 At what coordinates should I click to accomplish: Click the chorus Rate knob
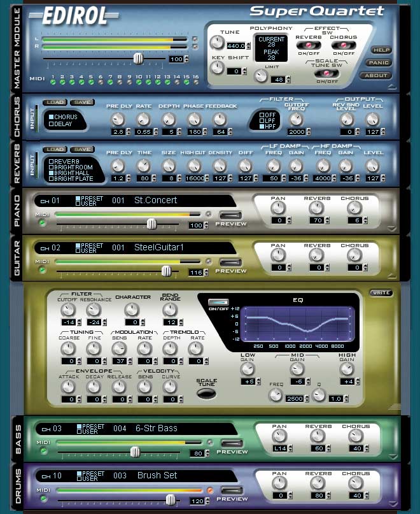tap(143, 120)
